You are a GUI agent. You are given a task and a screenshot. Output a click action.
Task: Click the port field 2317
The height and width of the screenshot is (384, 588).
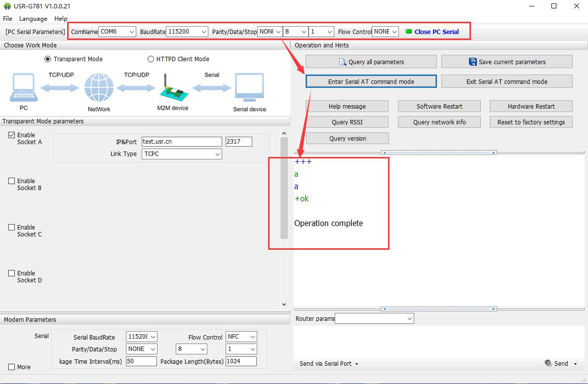pyautogui.click(x=239, y=141)
